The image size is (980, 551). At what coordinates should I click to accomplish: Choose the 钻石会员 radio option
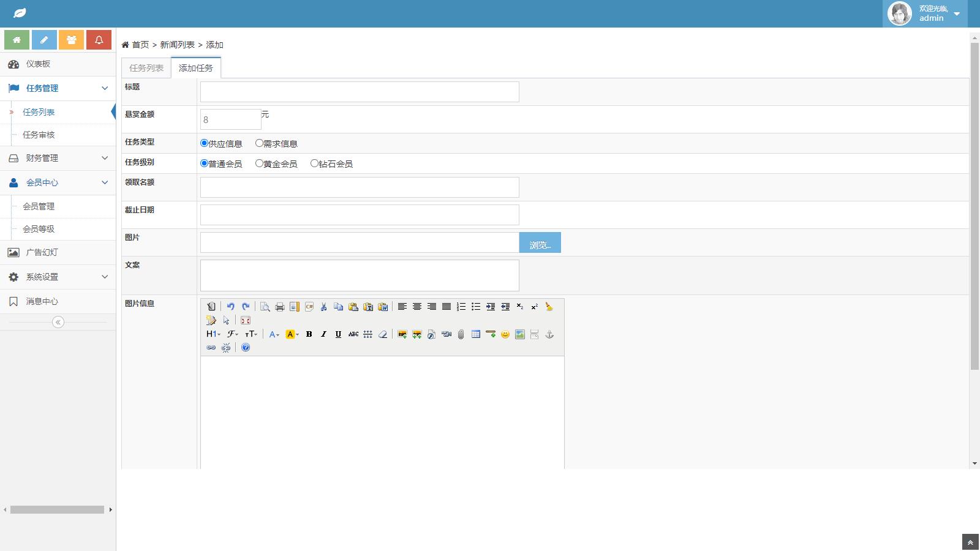coord(314,163)
